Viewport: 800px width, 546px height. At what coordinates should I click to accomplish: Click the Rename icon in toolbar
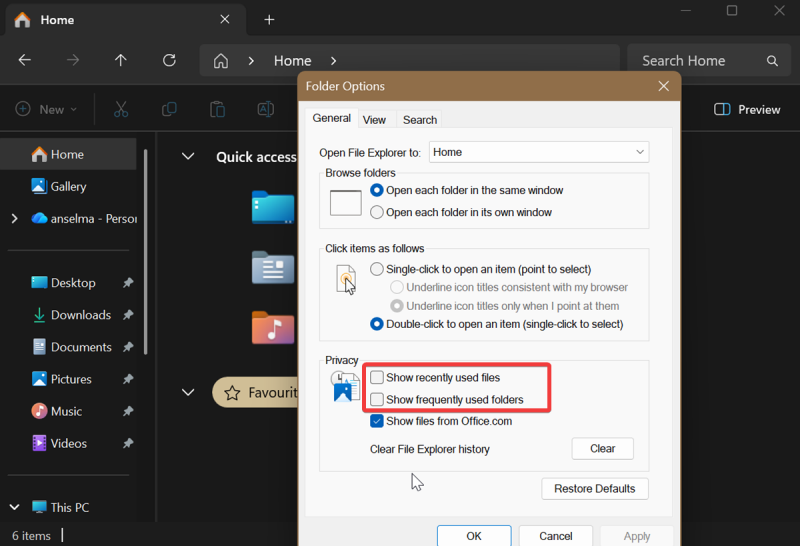[x=265, y=109]
